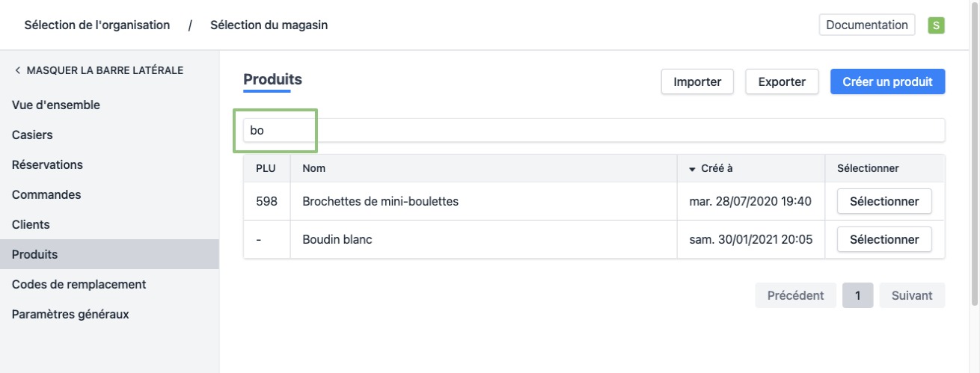Click the green S user avatar icon
This screenshot has width=980, height=373.
pyautogui.click(x=936, y=25)
